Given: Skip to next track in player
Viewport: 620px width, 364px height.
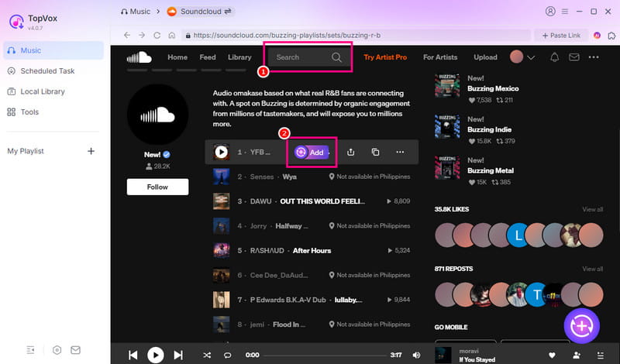Looking at the screenshot, I should (178, 355).
